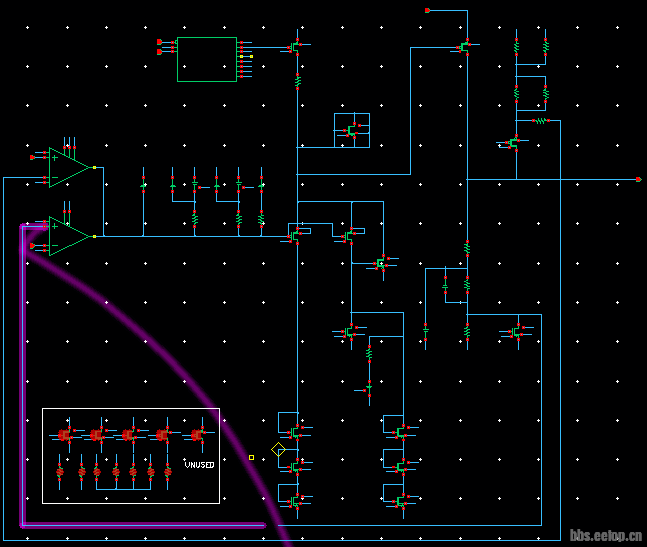Select the top-center transistor below input pin
The width and height of the screenshot is (647, 547).
465,46
